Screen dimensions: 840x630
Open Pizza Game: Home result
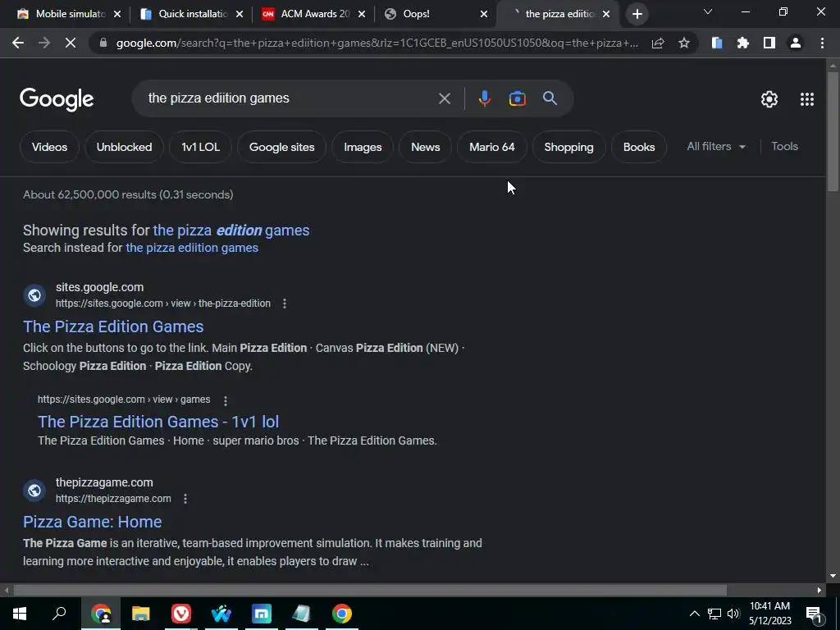[x=92, y=522]
